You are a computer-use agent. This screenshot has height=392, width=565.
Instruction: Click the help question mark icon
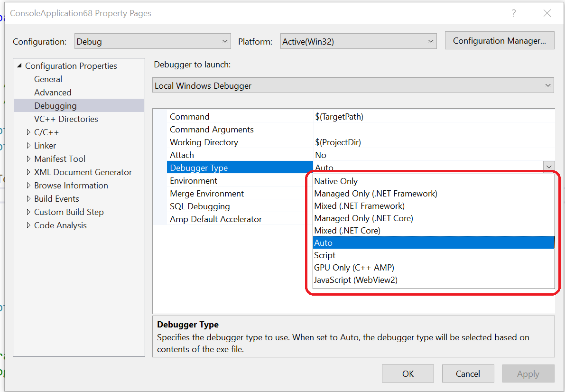(x=514, y=13)
